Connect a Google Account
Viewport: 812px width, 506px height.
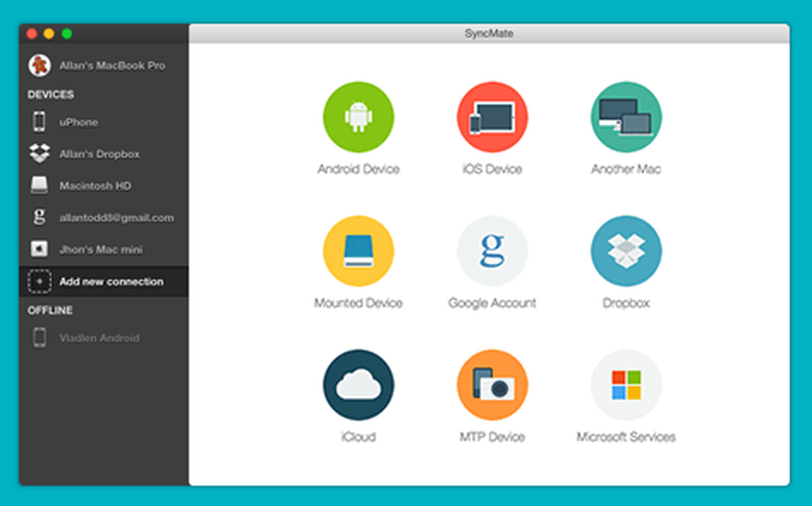pos(491,250)
